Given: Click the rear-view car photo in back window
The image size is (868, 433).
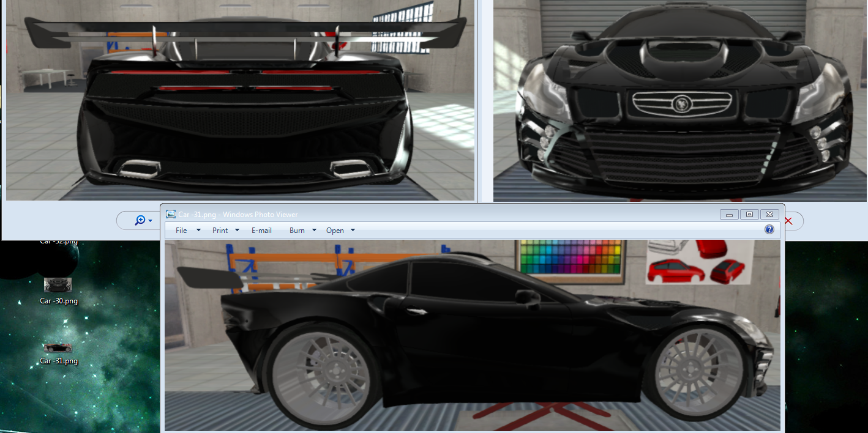Looking at the screenshot, I should (241, 100).
